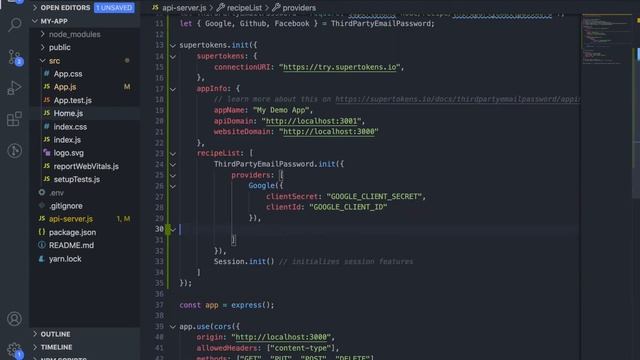Fold the recipeList block at line 23
Screen dimensions: 640x360
pyautogui.click(x=173, y=153)
